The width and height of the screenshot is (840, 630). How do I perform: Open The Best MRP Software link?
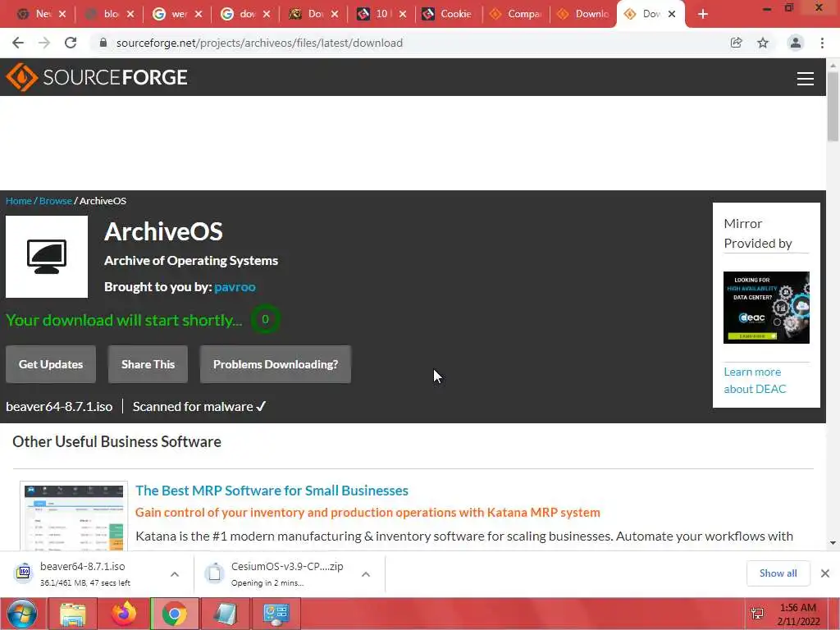pyautogui.click(x=272, y=491)
